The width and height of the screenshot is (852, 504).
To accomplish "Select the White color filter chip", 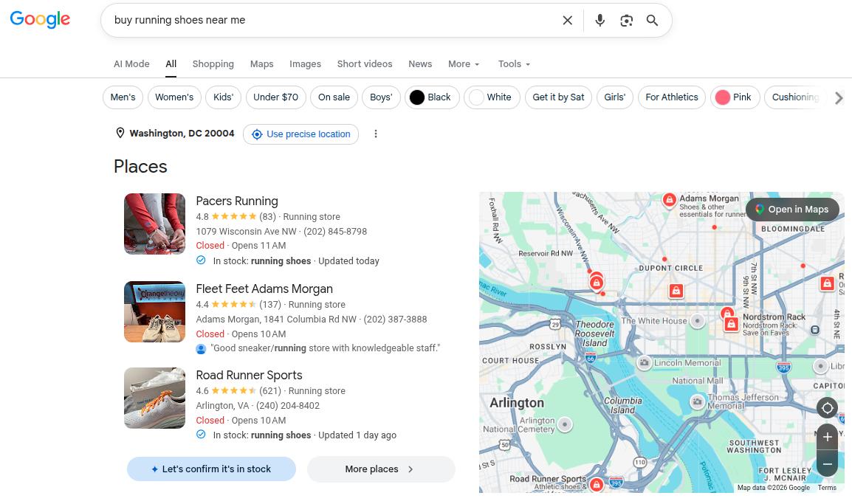I will click(x=492, y=97).
